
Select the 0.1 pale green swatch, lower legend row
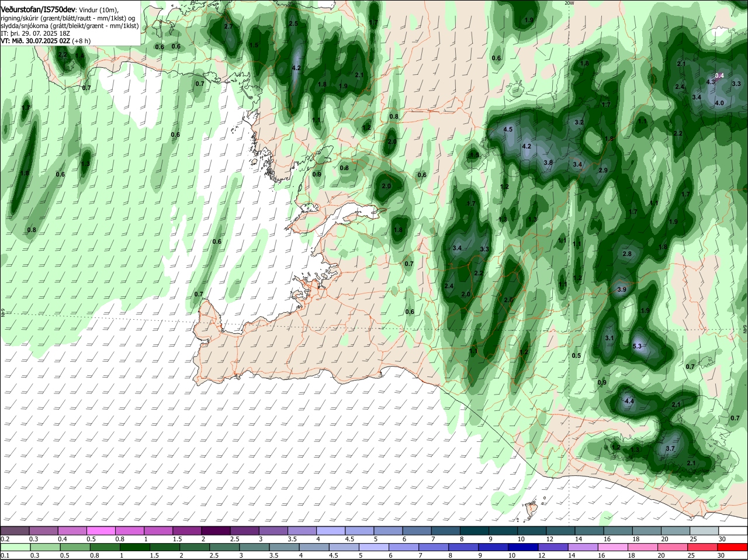(15, 547)
